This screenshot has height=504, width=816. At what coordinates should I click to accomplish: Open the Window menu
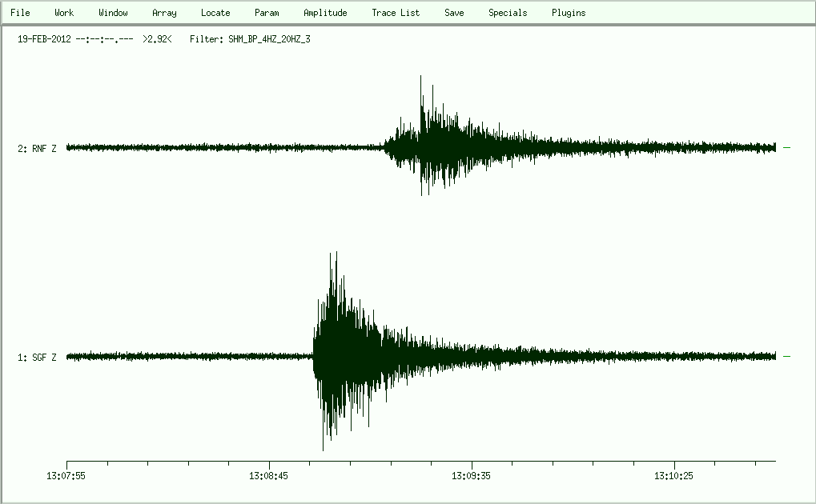(113, 13)
